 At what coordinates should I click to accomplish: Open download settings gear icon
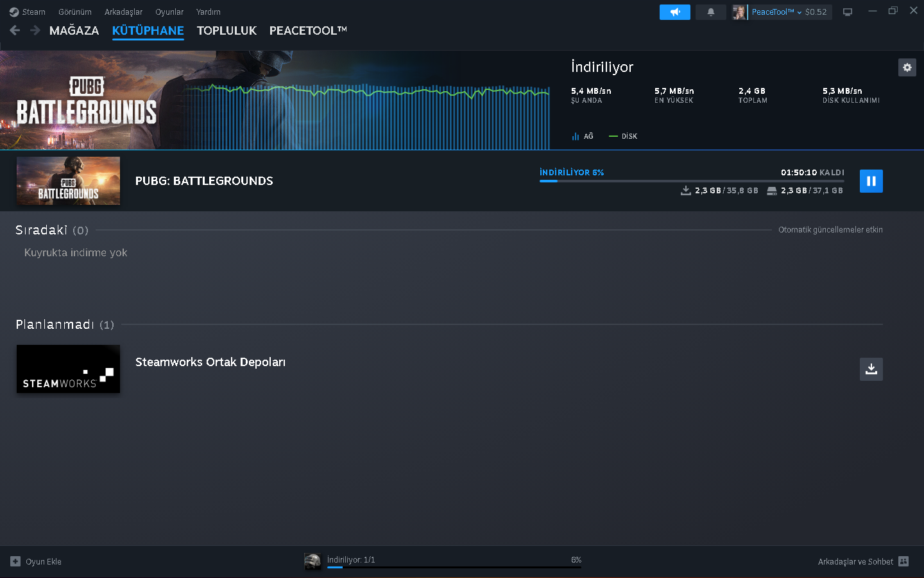pos(907,67)
